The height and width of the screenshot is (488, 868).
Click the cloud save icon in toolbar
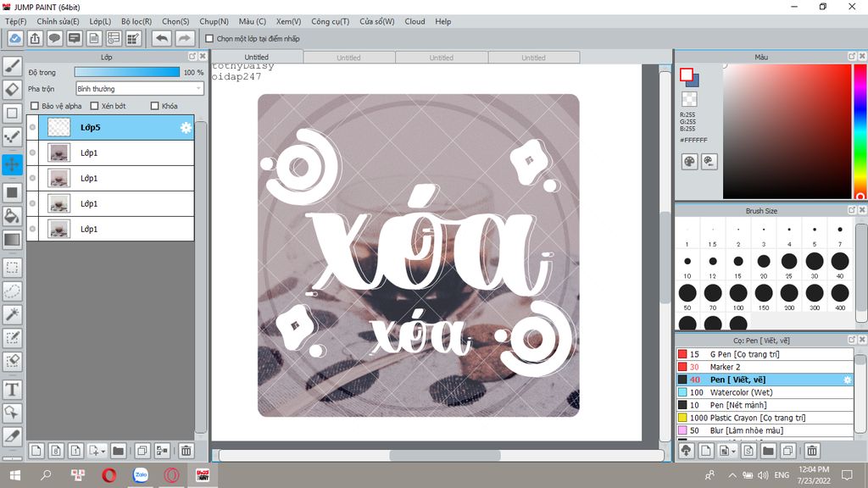coord(15,38)
